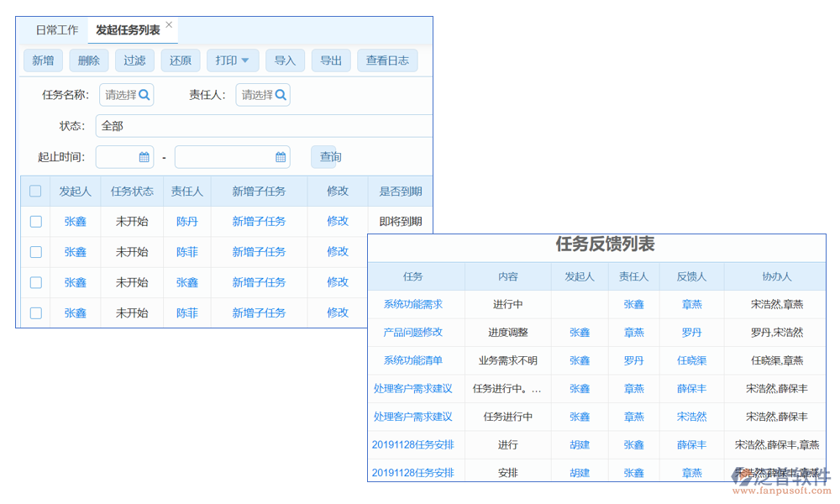Image resolution: width=840 pixels, height=504 pixels.
Task: Toggle the select-all checkbox in table header
Action: pyautogui.click(x=35, y=191)
